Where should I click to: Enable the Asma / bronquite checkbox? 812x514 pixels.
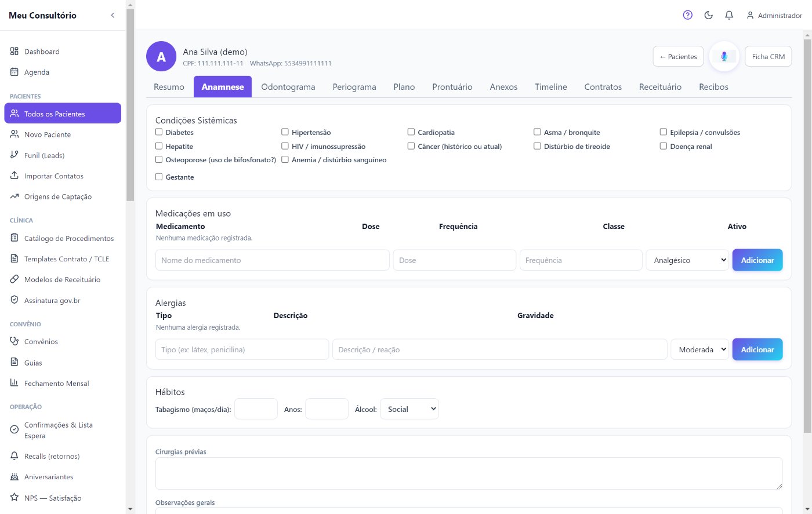tap(537, 132)
